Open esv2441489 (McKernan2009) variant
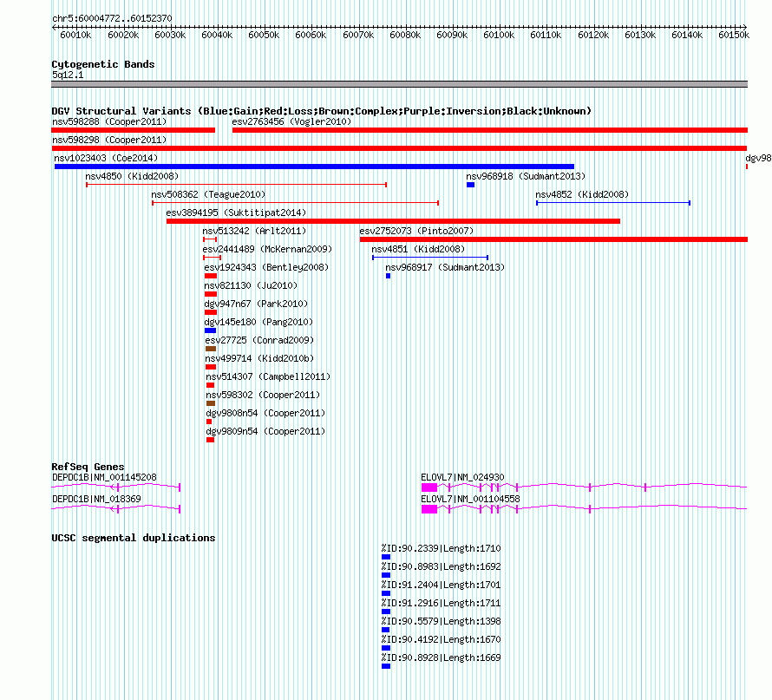772x700 pixels. click(267, 249)
